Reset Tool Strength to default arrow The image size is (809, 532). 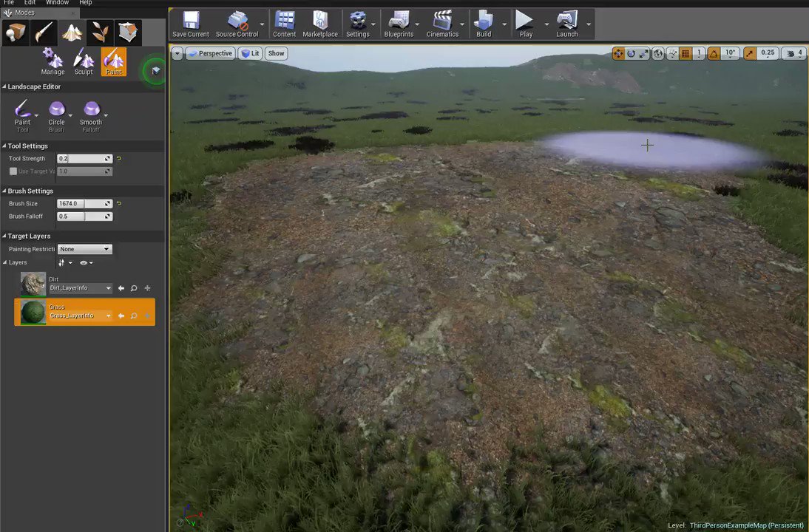click(118, 159)
